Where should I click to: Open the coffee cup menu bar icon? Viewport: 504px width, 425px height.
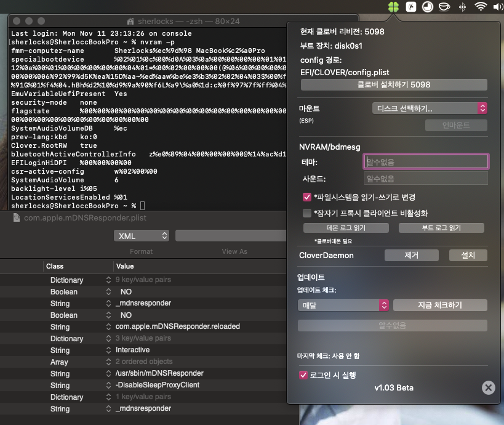tap(444, 7)
